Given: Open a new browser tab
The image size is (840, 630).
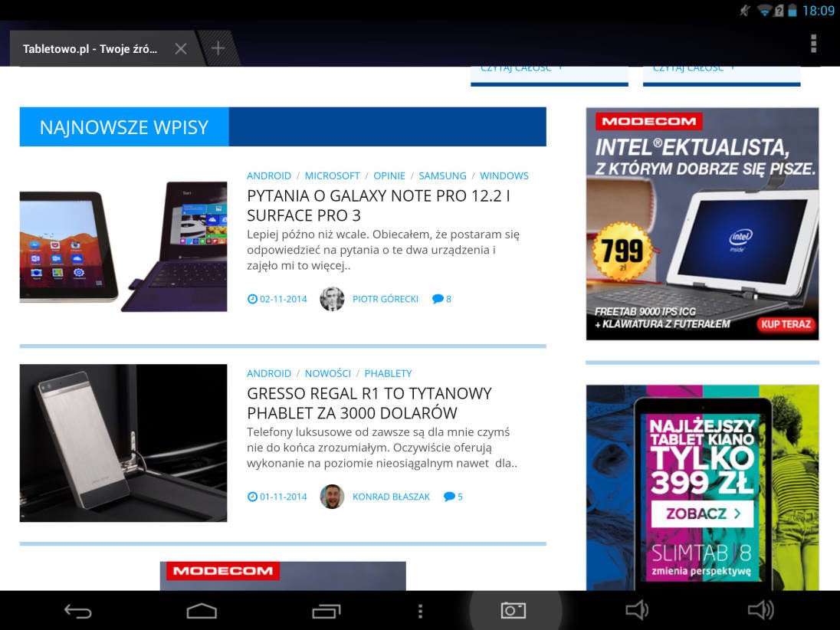Looking at the screenshot, I should click(218, 49).
